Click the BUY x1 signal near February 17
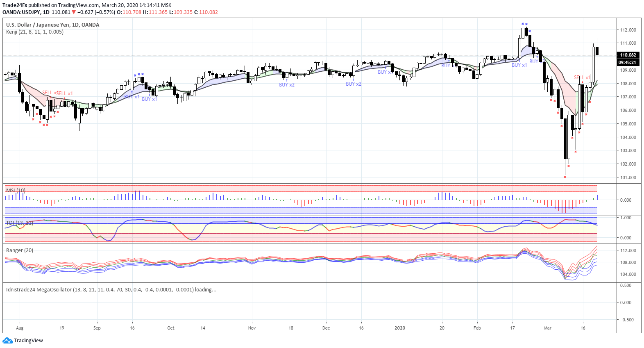The image size is (644, 348). [519, 65]
